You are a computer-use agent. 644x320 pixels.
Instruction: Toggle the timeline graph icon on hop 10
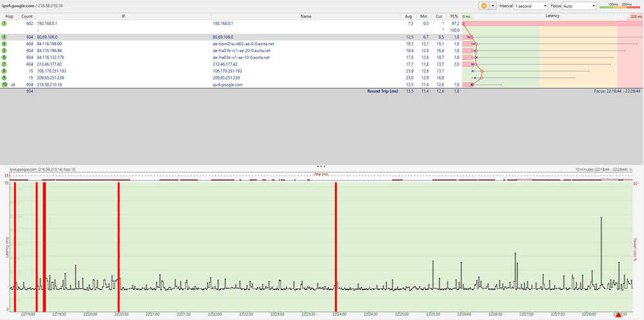point(13,85)
